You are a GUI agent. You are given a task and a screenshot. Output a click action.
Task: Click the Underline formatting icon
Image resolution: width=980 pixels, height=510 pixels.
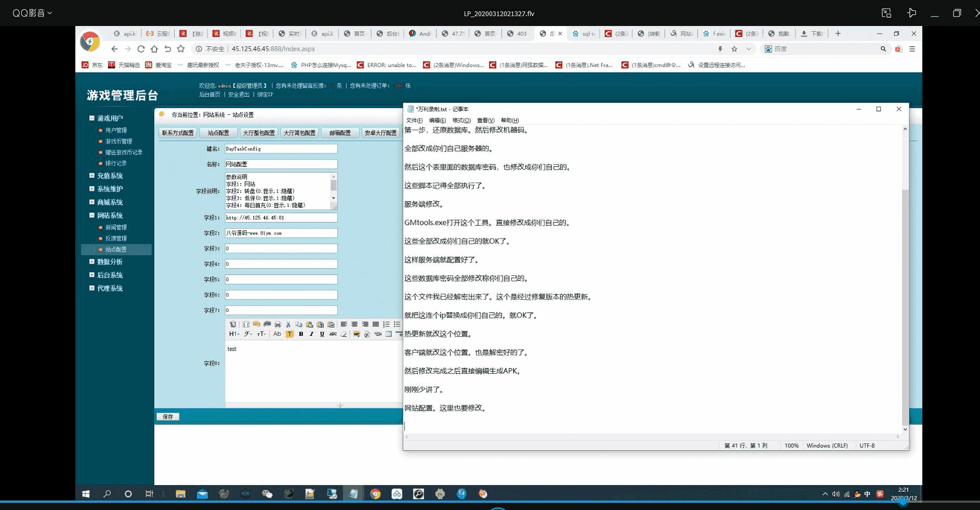click(x=322, y=334)
